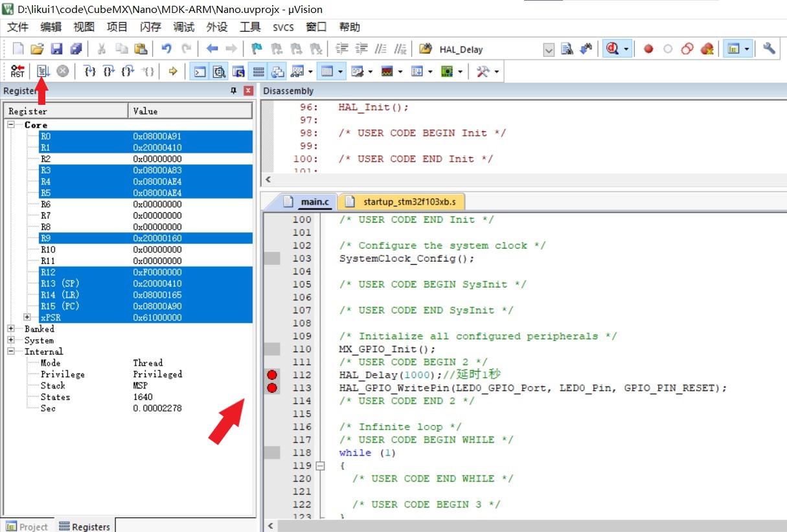The width and height of the screenshot is (787, 532).
Task: Click the Find document search icon
Action: pyautogui.click(x=567, y=49)
